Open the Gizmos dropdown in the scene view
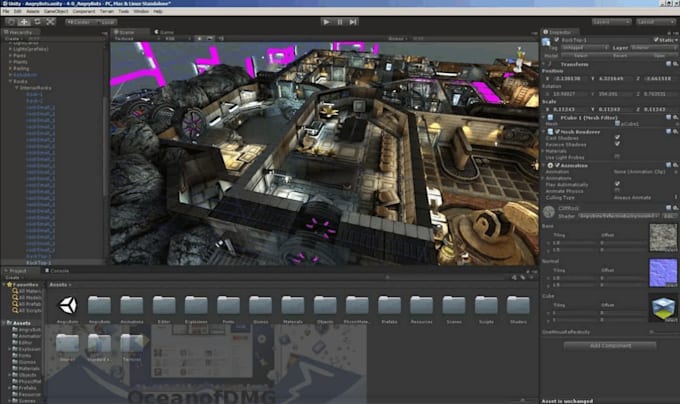 (397, 39)
